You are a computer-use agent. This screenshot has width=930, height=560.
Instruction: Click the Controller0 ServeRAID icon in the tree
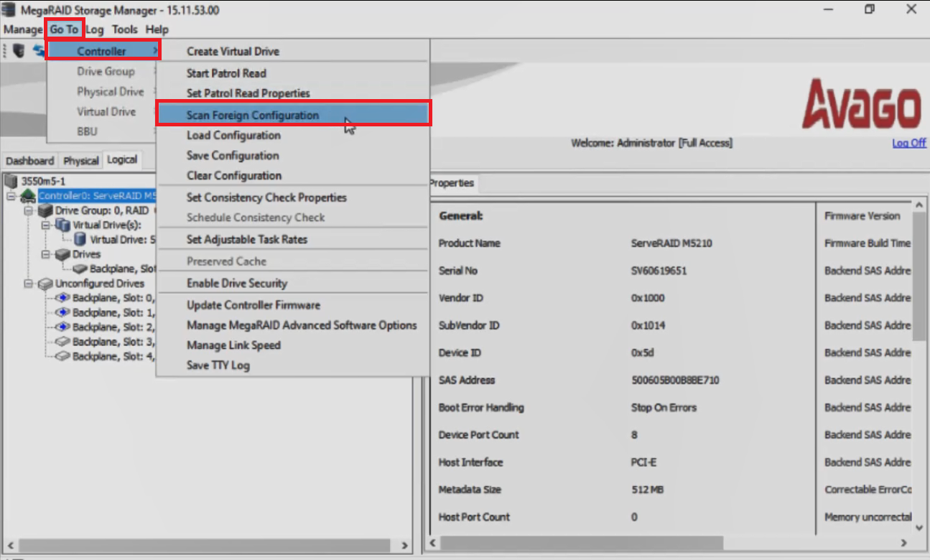pyautogui.click(x=28, y=196)
